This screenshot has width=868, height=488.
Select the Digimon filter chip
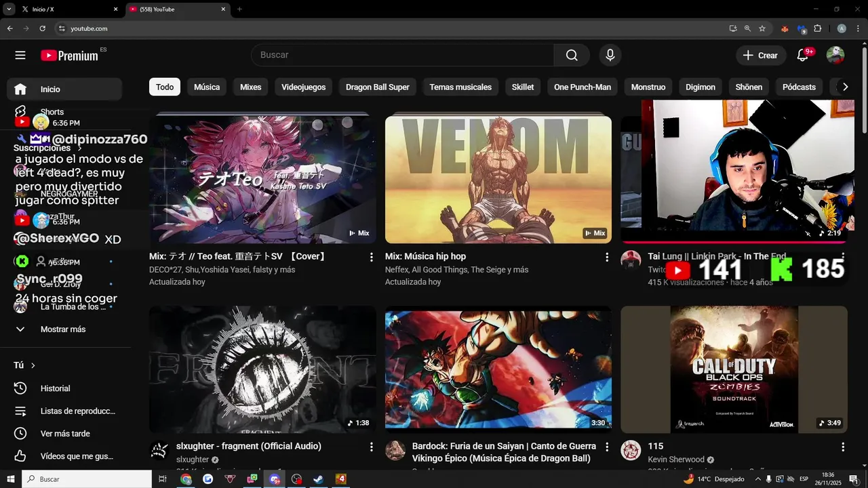pyautogui.click(x=701, y=87)
